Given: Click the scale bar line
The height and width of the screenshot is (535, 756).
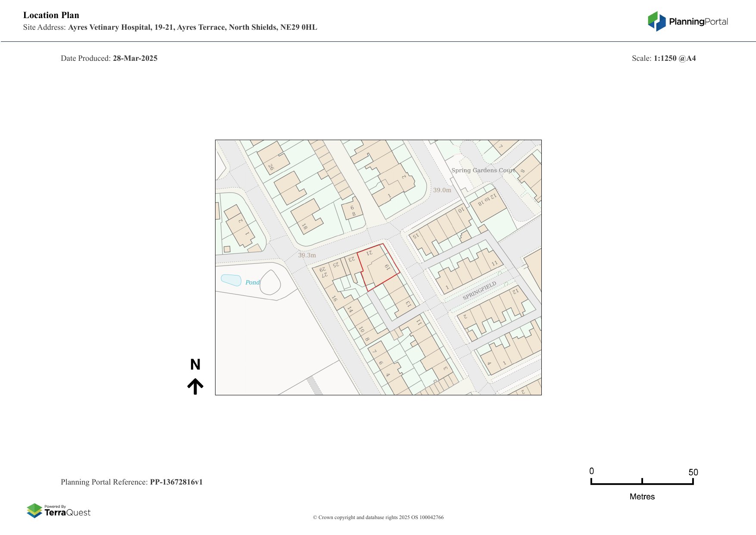Looking at the screenshot, I should point(642,484).
